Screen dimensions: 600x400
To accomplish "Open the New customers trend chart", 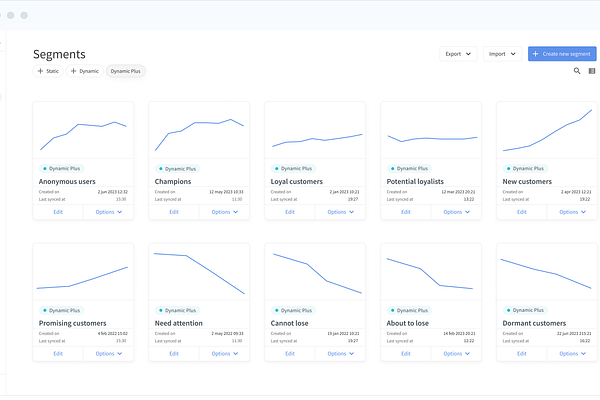I will (x=547, y=130).
